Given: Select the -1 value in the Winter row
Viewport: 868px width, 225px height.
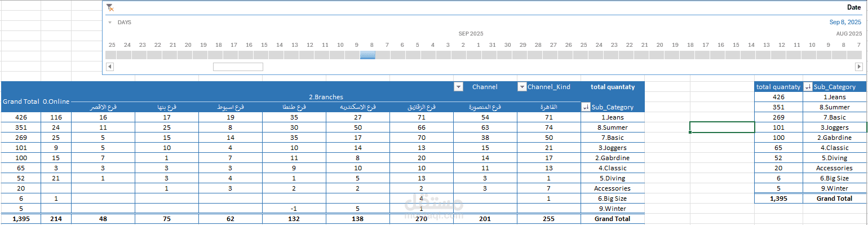Looking at the screenshot, I should 294,209.
